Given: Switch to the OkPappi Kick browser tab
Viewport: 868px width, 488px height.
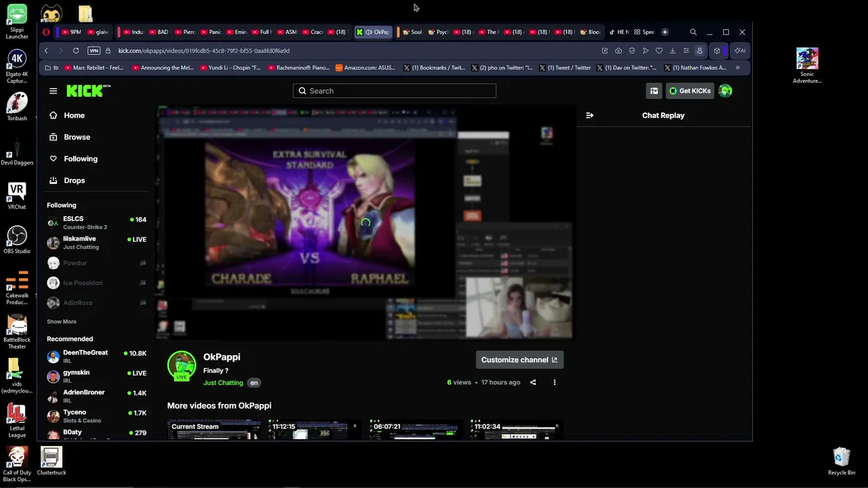Looking at the screenshot, I should 373,32.
